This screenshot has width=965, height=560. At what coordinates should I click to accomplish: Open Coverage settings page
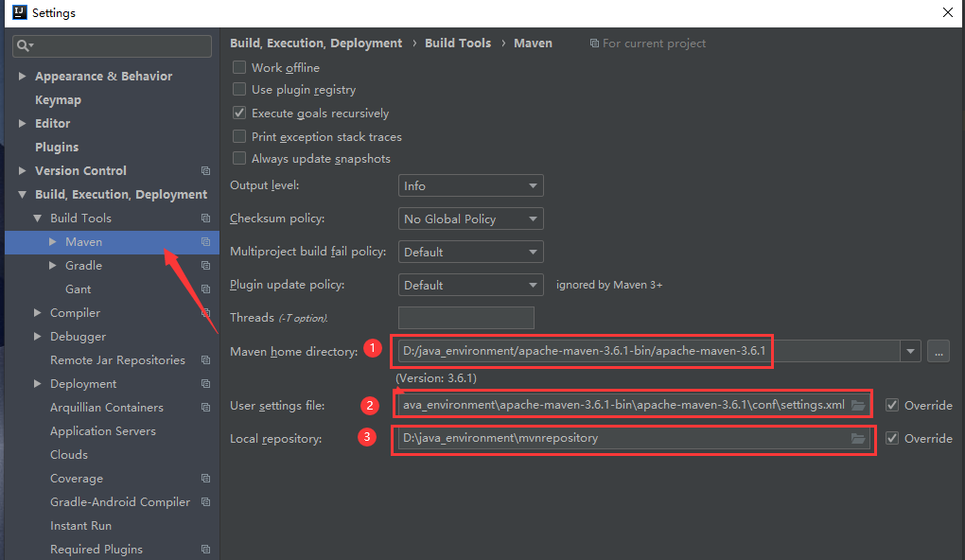[77, 478]
